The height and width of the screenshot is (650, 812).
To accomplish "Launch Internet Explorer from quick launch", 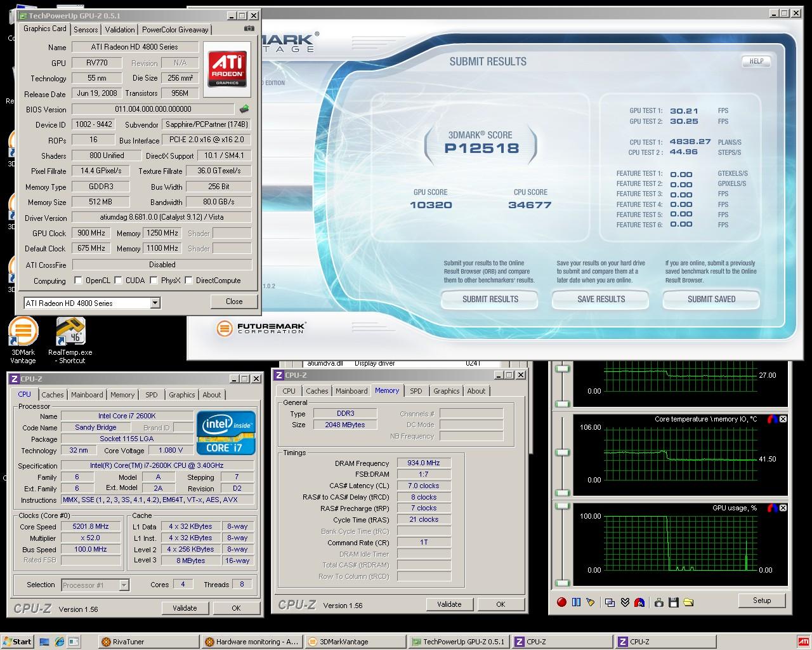I will pos(59,641).
